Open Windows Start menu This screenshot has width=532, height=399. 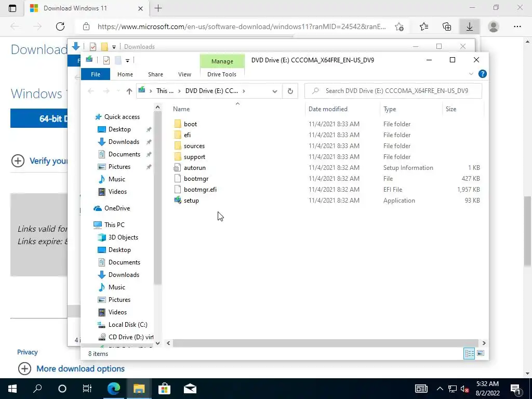coord(12,389)
